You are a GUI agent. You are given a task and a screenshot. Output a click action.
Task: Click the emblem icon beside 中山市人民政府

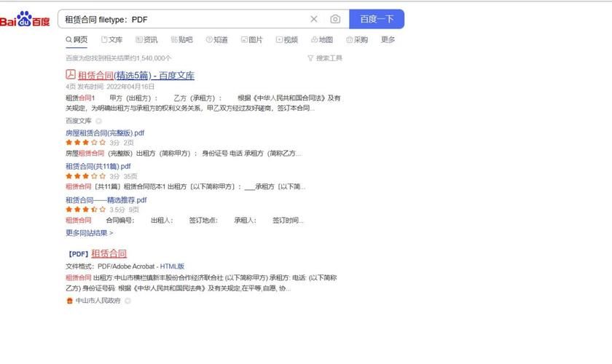coord(70,301)
